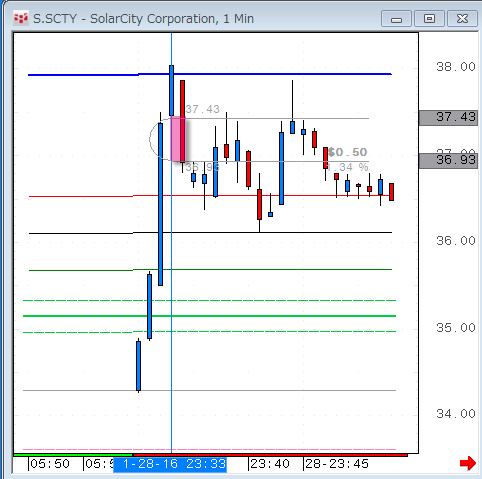This screenshot has width=482, height=479.
Task: Select the thick solid green line above 35.00
Action: point(209,316)
